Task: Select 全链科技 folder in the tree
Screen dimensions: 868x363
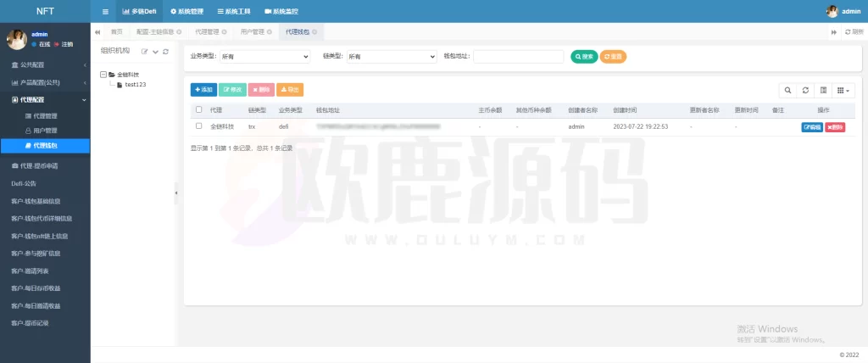Action: (127, 75)
